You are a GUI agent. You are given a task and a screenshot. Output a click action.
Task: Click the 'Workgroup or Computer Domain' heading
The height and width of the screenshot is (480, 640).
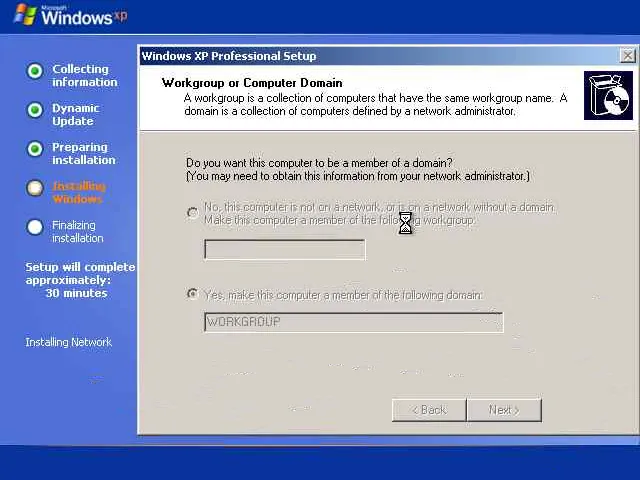(x=252, y=83)
